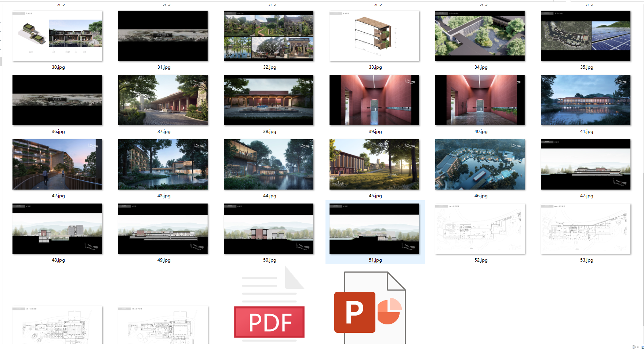Image resolution: width=644 pixels, height=349 pixels.
Task: Select 37.jpg driveway entrance rendering
Action: pos(163,100)
